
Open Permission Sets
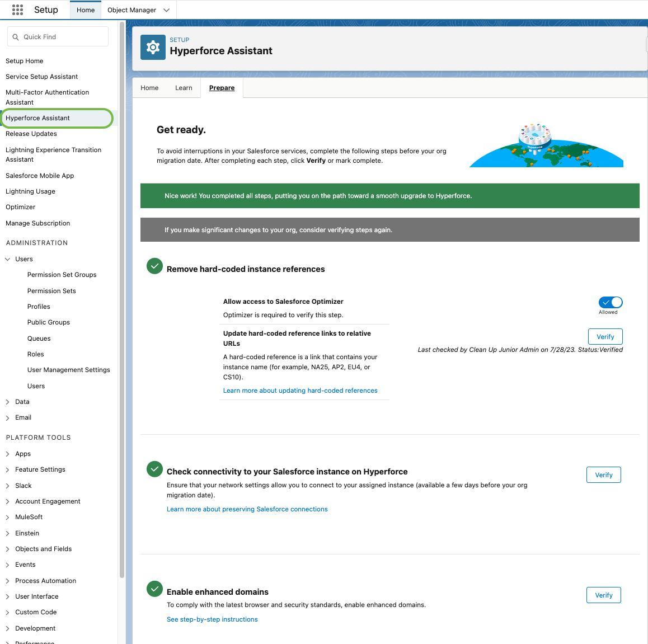tap(51, 291)
